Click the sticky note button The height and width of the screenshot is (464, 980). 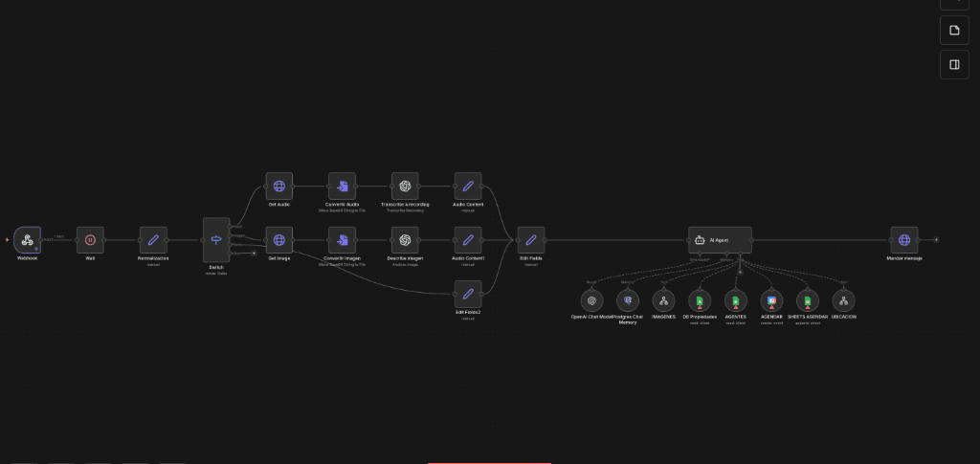954,31
